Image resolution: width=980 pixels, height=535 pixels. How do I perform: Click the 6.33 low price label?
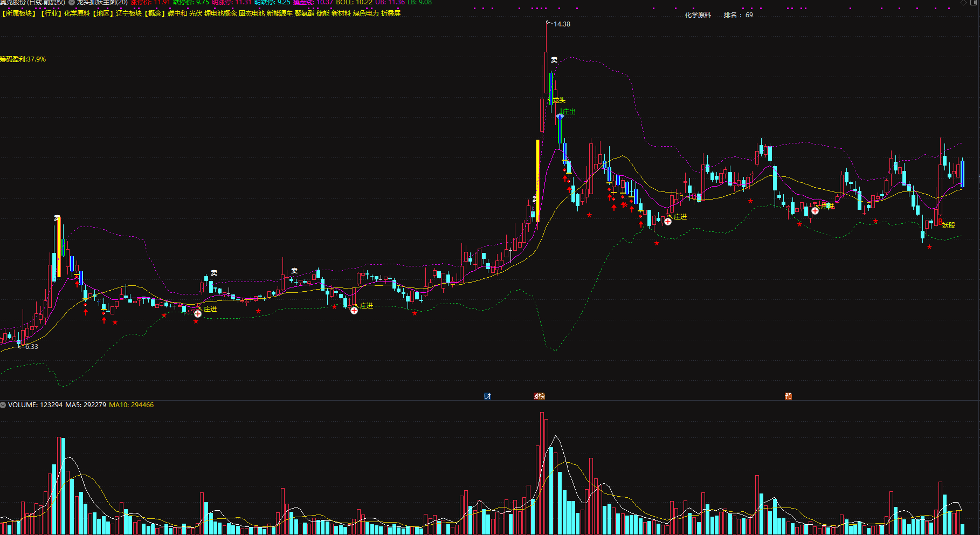(31, 347)
